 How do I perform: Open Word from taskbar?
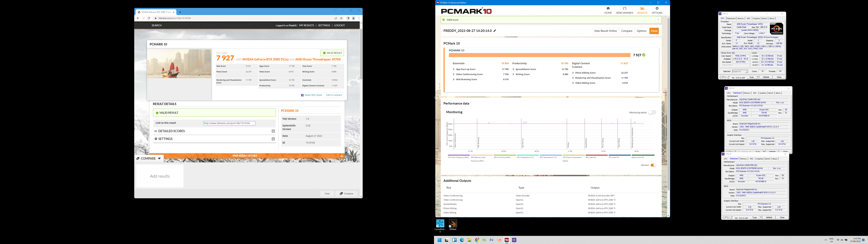click(x=492, y=240)
